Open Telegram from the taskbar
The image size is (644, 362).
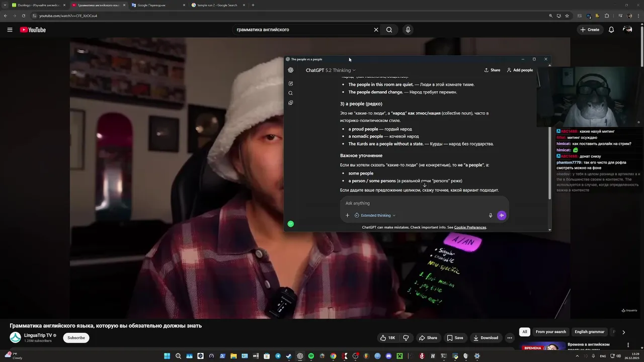tap(278, 356)
